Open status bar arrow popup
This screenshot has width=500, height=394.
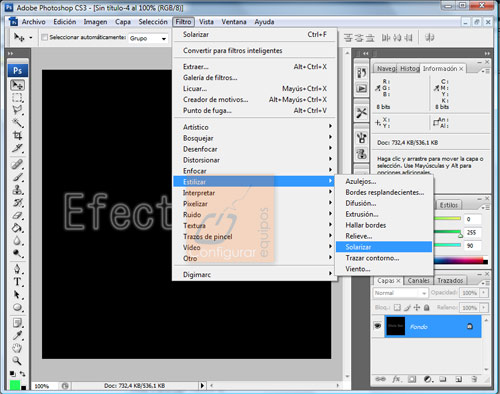[202, 386]
